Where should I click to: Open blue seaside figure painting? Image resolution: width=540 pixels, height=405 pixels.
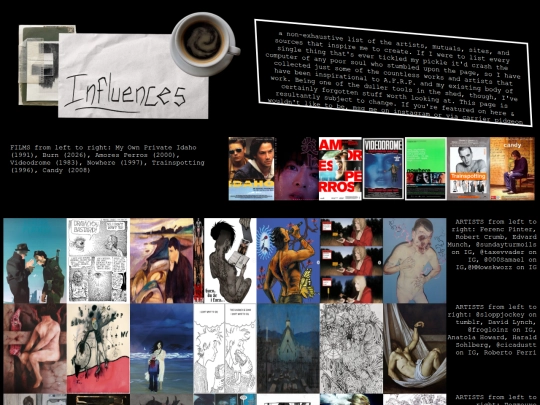click(x=162, y=349)
